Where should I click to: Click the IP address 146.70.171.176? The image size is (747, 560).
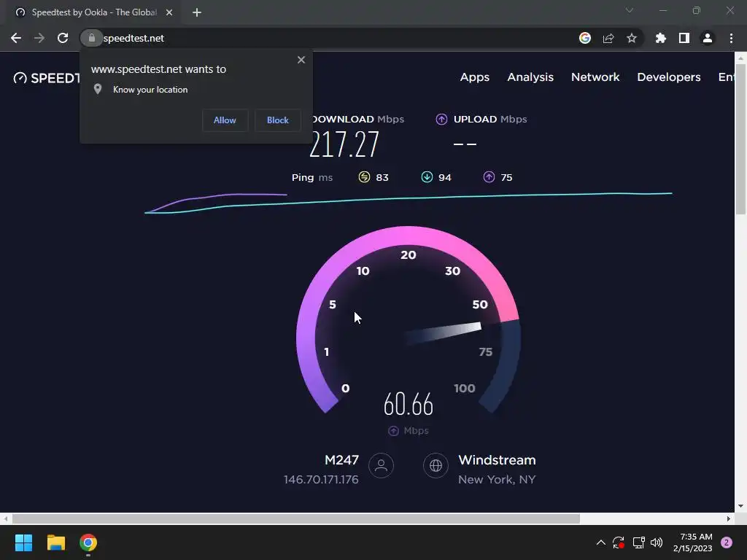tap(321, 480)
